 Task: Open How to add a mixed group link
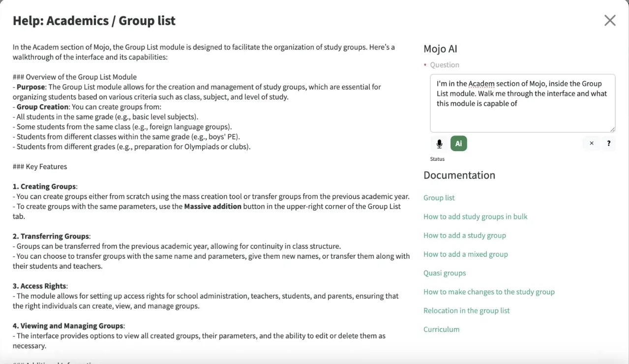point(466,254)
